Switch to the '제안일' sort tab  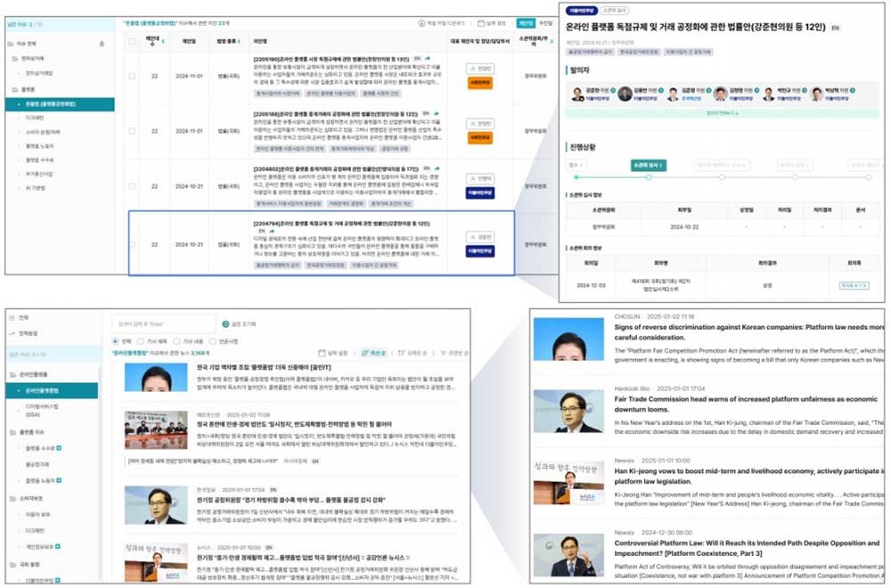coord(526,23)
